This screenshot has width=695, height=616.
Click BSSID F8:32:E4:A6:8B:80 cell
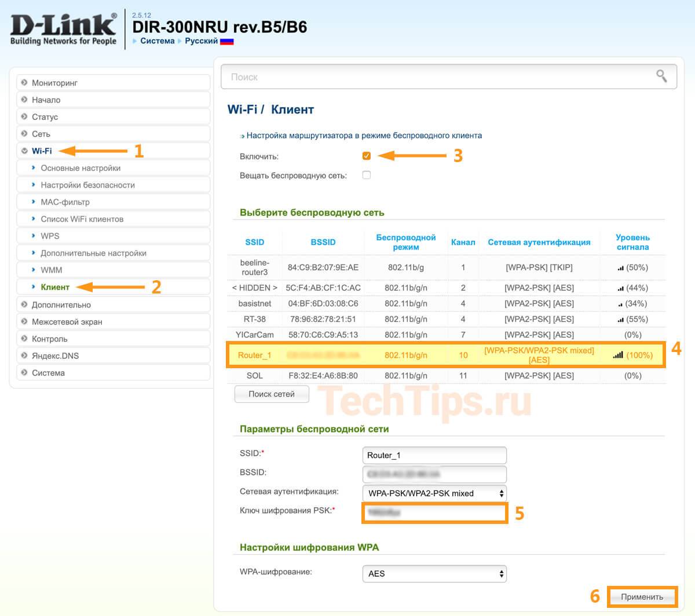(x=323, y=376)
